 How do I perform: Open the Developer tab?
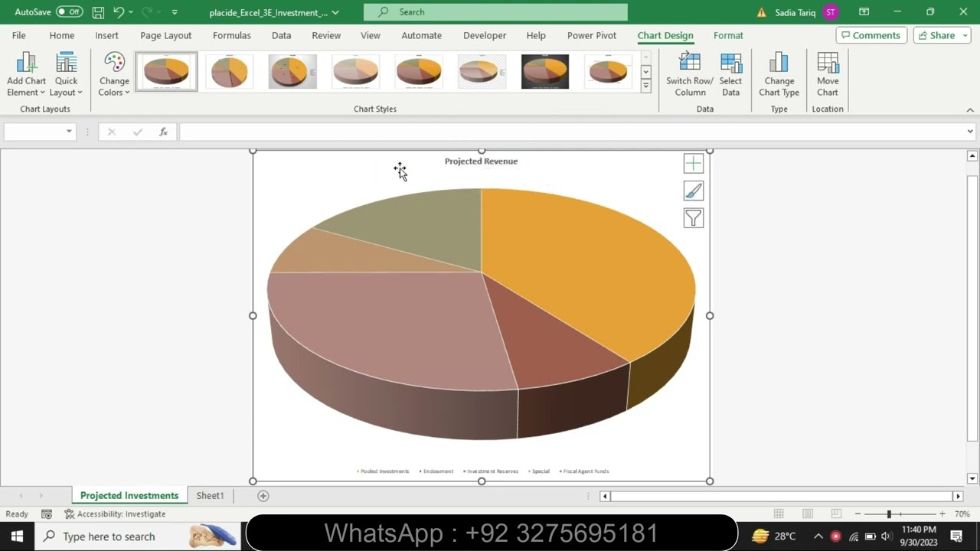click(x=485, y=35)
